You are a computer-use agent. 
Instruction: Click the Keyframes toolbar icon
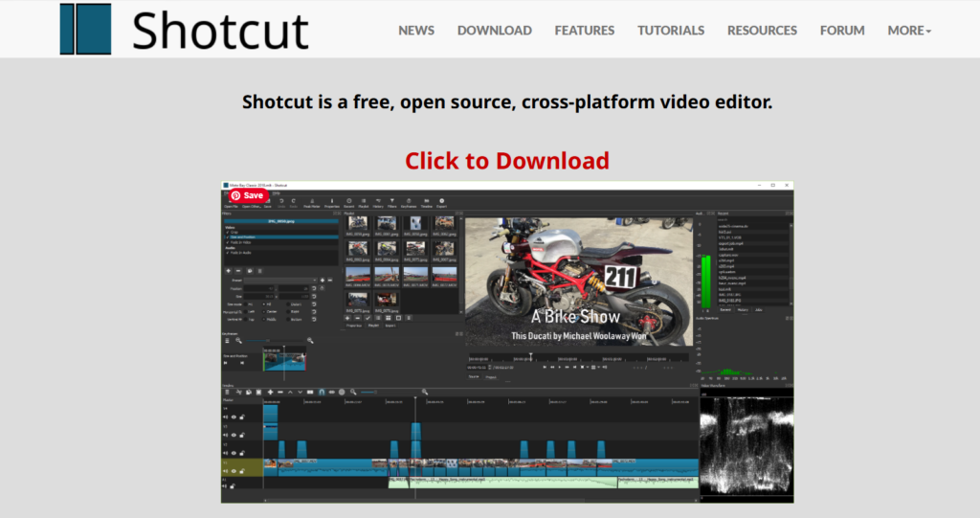409,203
